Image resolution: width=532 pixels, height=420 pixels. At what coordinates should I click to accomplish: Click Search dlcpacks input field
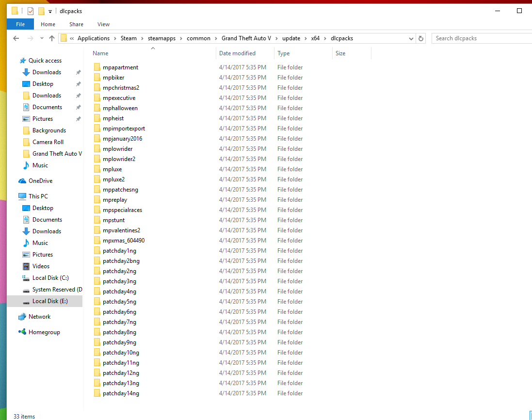tap(482, 38)
